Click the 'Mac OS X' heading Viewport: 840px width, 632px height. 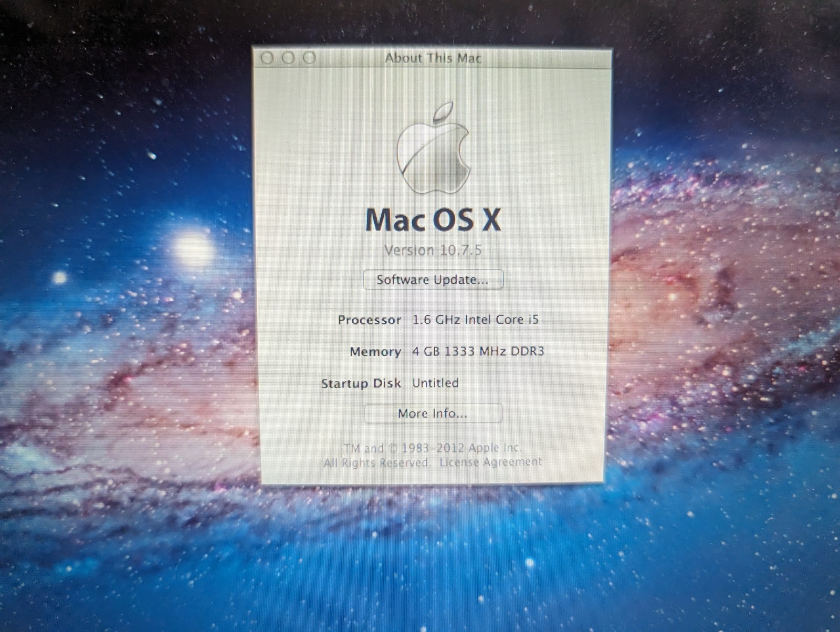[433, 219]
